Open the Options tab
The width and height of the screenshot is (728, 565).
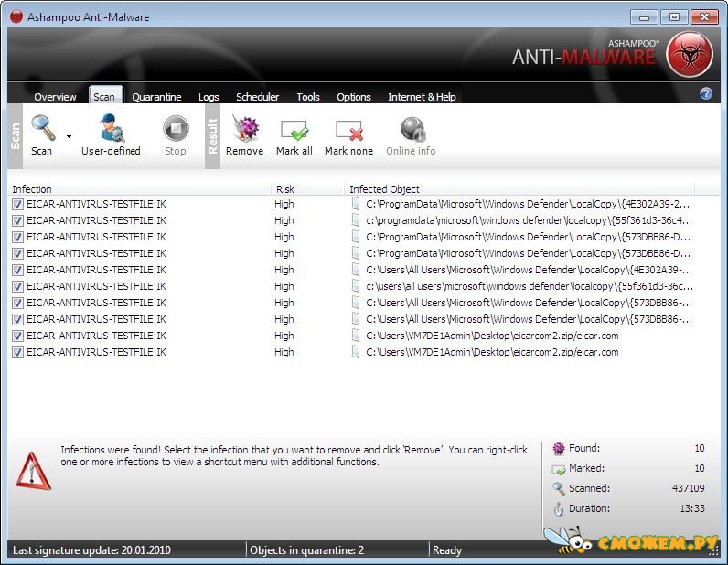[354, 97]
